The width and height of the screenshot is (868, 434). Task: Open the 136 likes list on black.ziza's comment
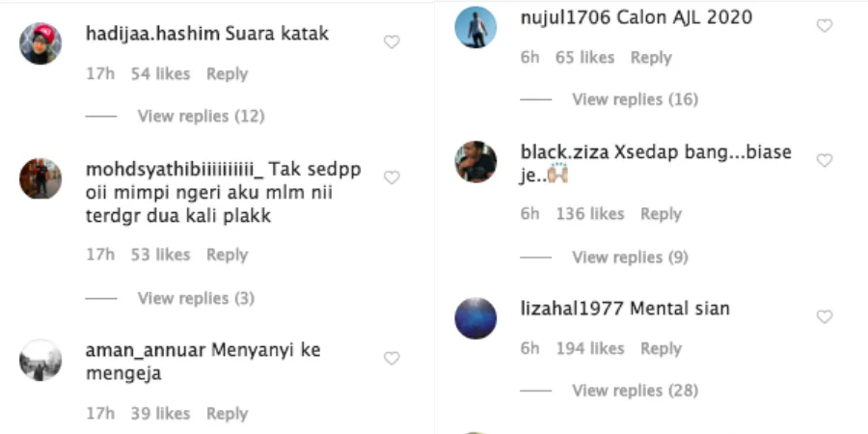point(590,214)
